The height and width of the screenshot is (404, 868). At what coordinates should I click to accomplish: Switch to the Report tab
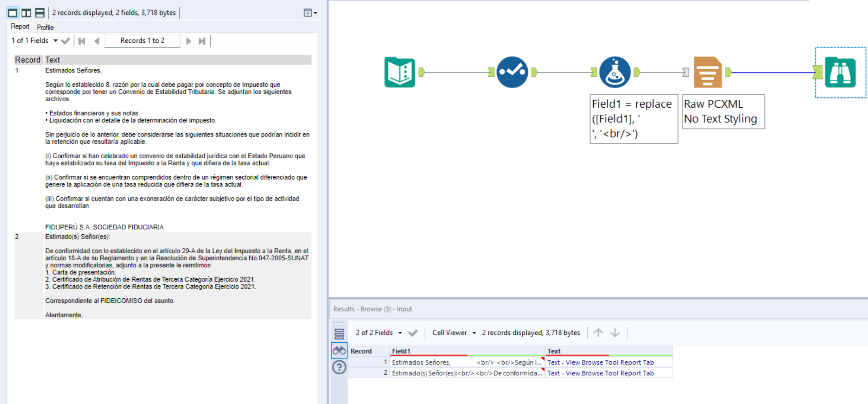point(20,27)
